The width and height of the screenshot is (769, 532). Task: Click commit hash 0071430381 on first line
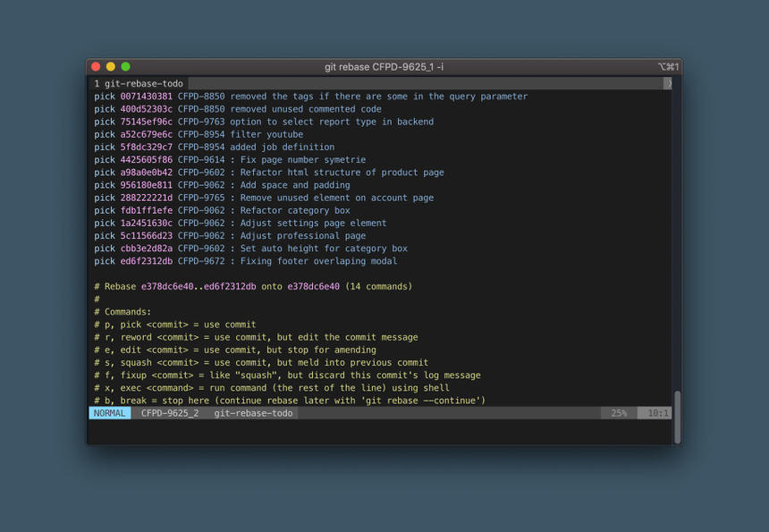146,97
